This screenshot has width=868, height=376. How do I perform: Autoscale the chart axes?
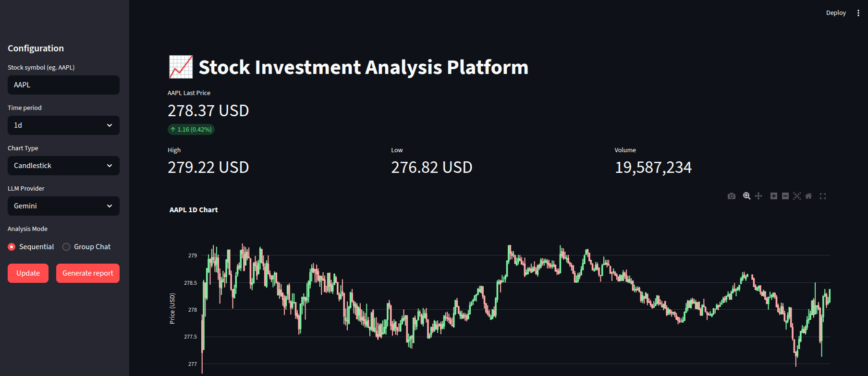point(797,196)
